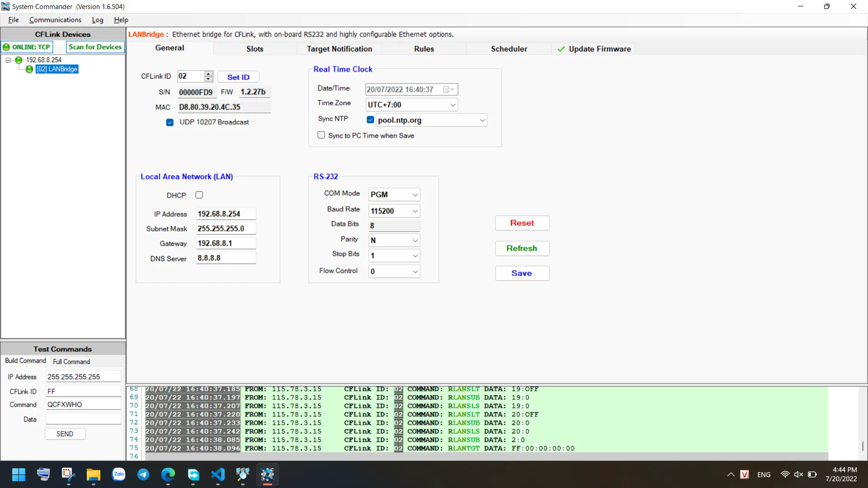Switch to the Scheduler tab
The width and height of the screenshot is (868, 488).
tap(509, 49)
